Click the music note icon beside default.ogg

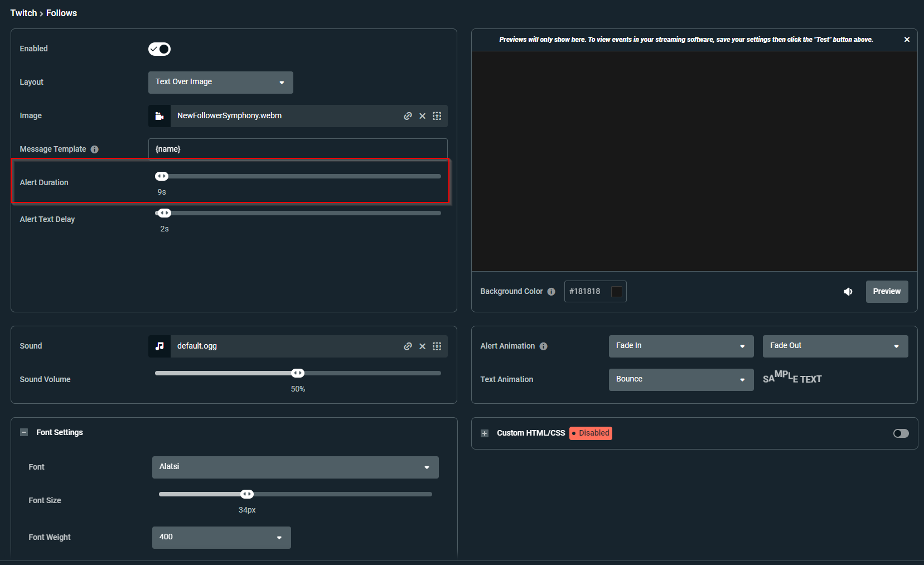(159, 346)
